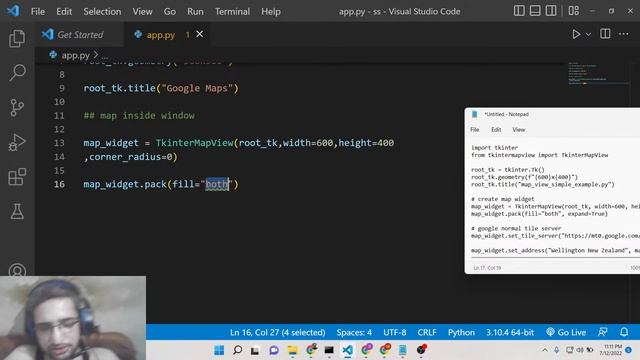This screenshot has width=640, height=360.
Task: Toggle the primary side bar layout icon
Action: point(519,11)
